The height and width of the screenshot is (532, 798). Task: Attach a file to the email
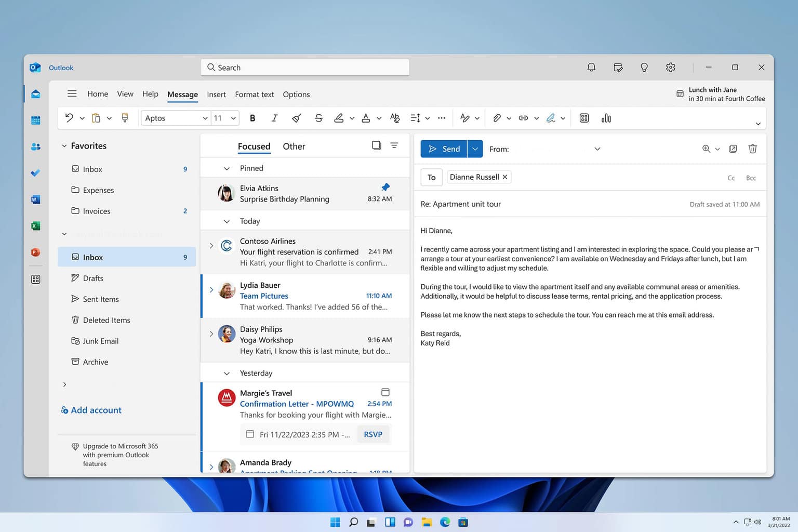[x=498, y=118]
